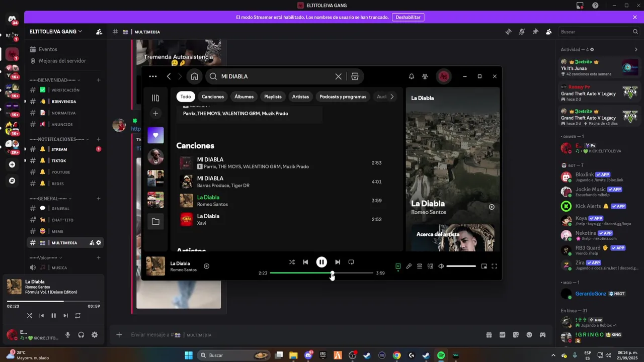Seek on Spotify song progress bar
Screen dimensions: 644x362
coord(321,273)
